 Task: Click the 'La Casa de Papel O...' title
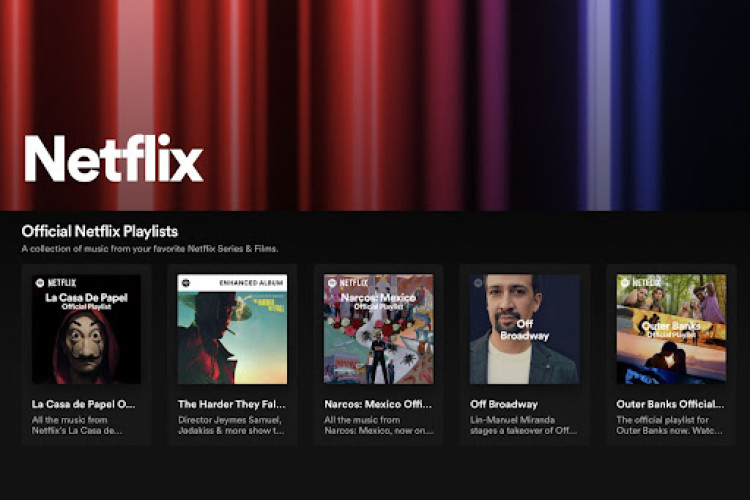pos(83,404)
